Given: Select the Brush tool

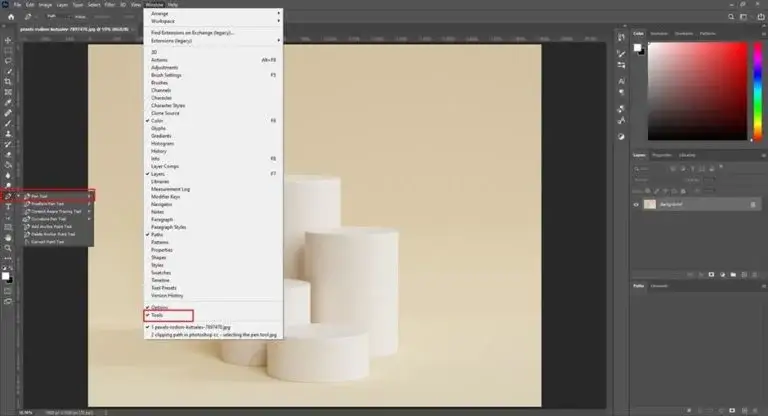Looking at the screenshot, I should [8, 123].
